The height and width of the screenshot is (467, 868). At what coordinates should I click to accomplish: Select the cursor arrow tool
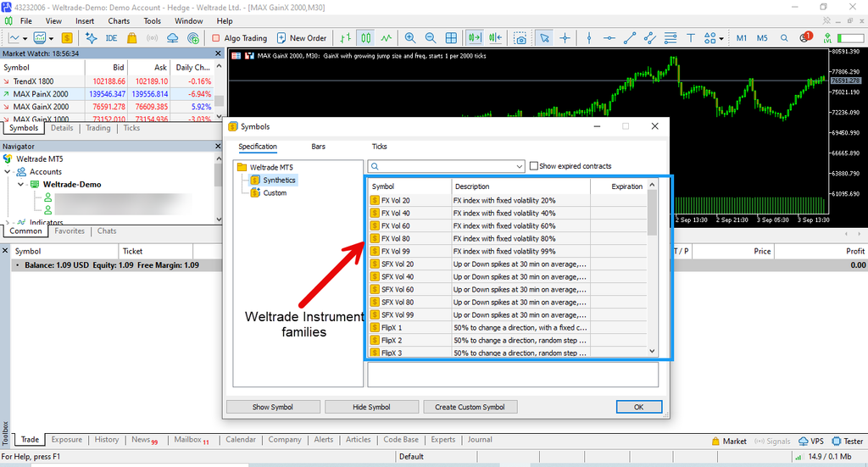(545, 38)
